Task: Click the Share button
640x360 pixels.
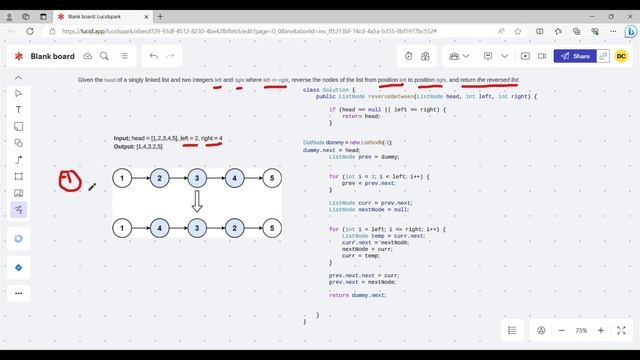Action: click(575, 56)
